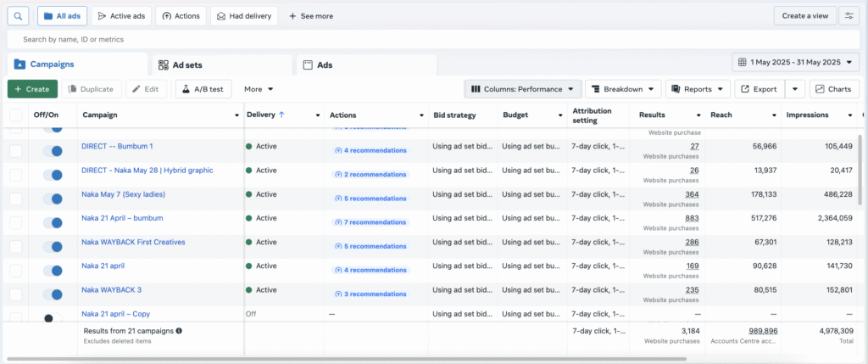Click the green Create button
This screenshot has width=868, height=364.
click(x=32, y=89)
